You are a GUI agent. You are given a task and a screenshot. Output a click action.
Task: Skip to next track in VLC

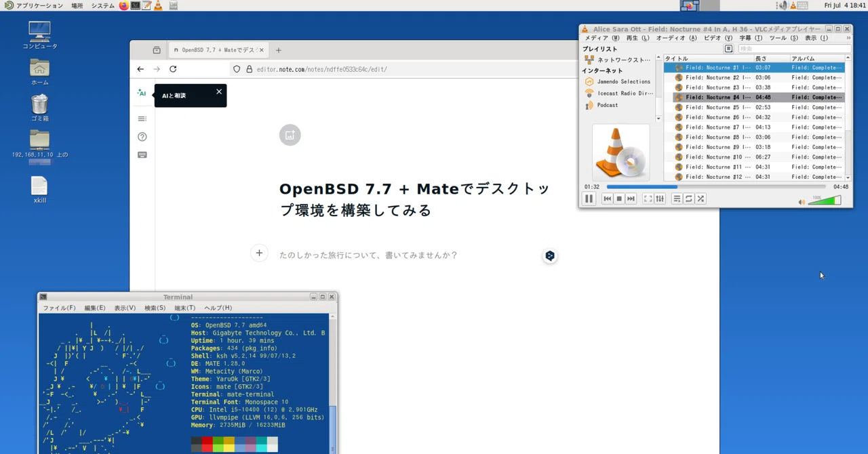631,199
